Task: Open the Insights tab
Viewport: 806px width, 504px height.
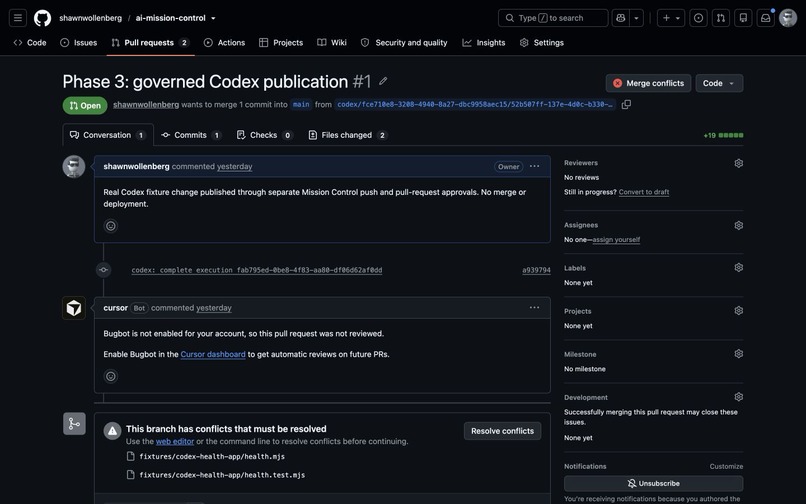Action: [484, 43]
